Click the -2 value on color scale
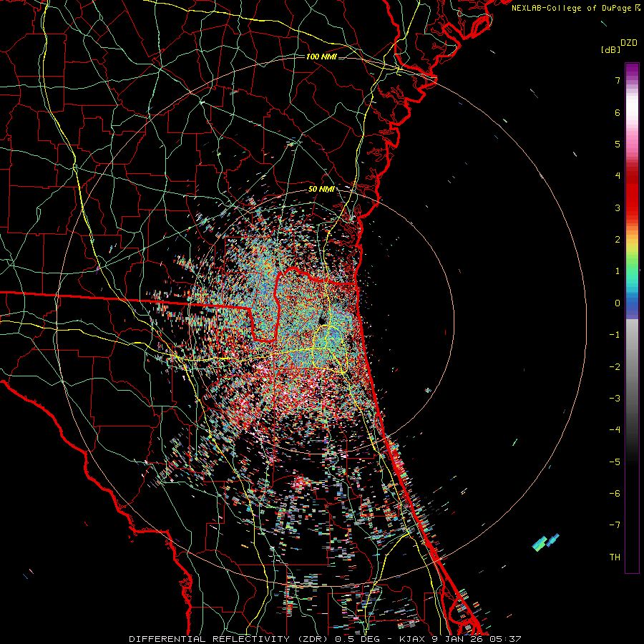The height and width of the screenshot is (644, 644). 615,367
